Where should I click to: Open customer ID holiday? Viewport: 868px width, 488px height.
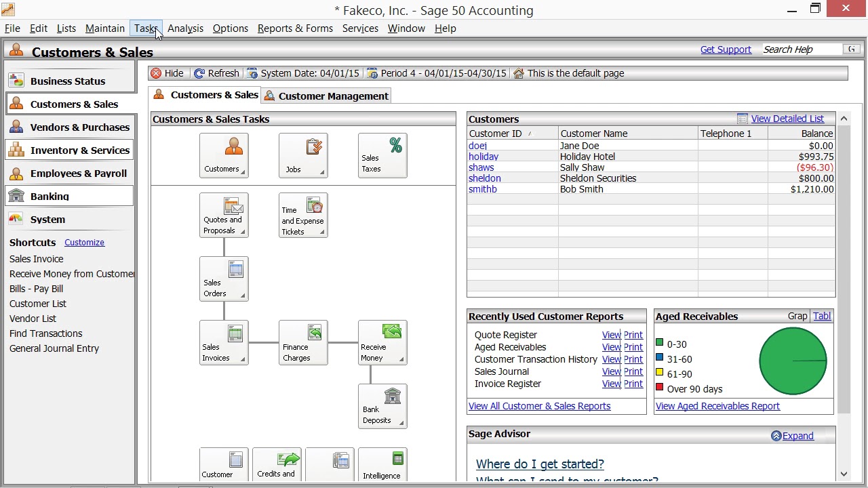(x=484, y=157)
